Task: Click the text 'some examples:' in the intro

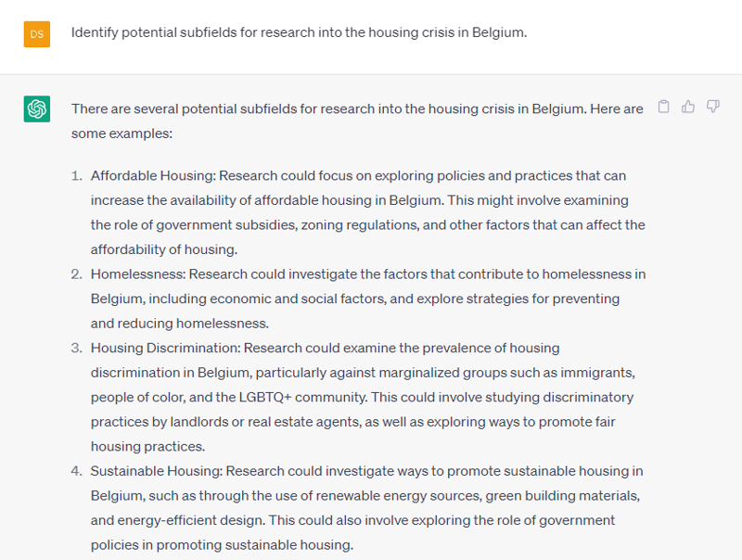Action: 122,134
